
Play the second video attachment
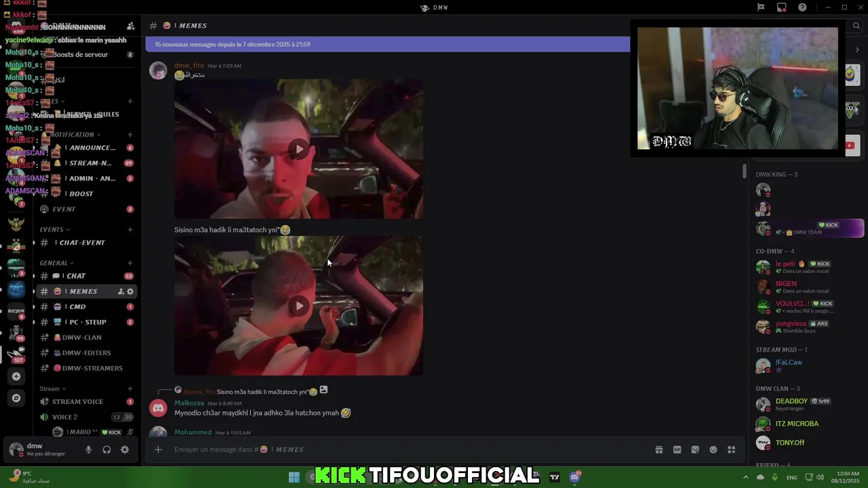(x=299, y=306)
